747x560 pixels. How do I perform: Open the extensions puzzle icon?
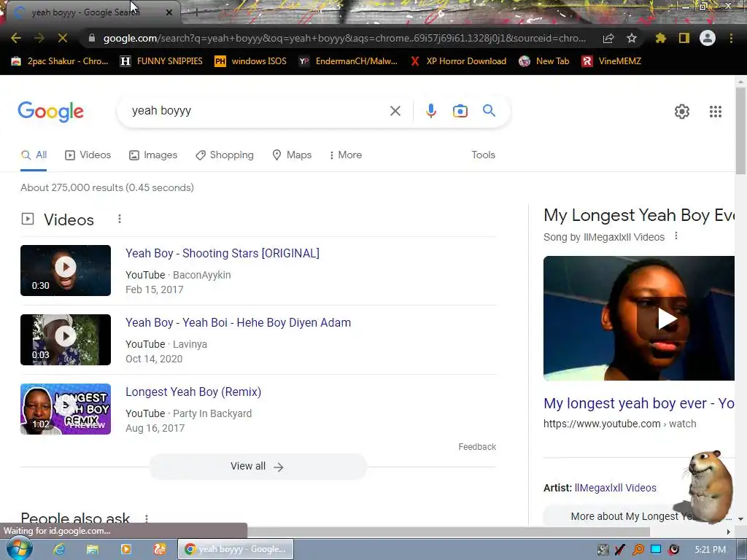tap(660, 38)
